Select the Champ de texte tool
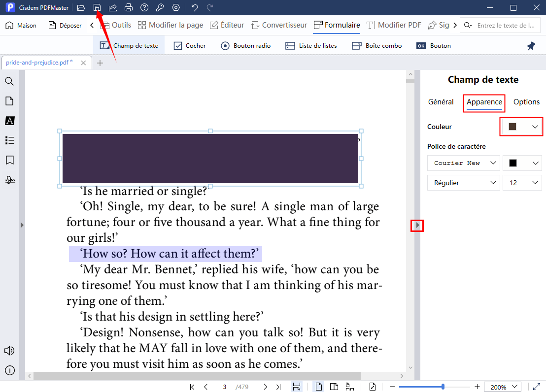 [129, 46]
